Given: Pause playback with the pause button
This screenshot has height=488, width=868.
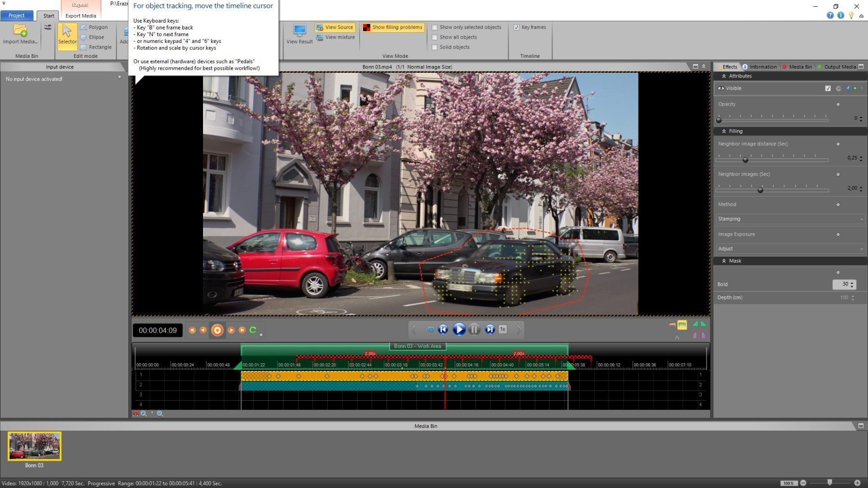Looking at the screenshot, I should (474, 330).
